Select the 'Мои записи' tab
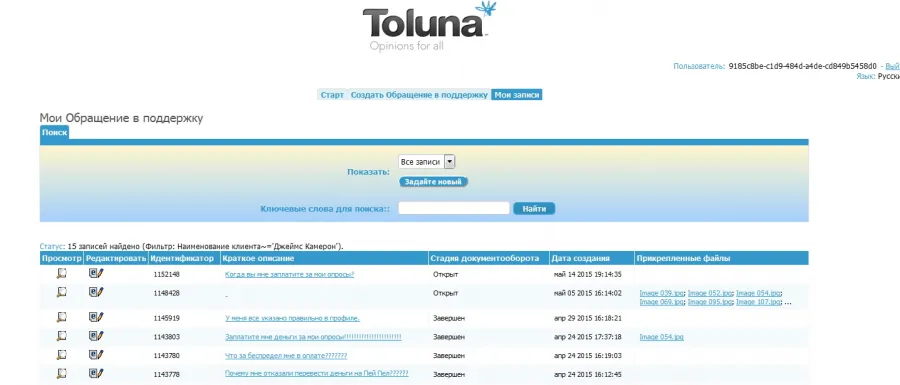 click(x=517, y=95)
